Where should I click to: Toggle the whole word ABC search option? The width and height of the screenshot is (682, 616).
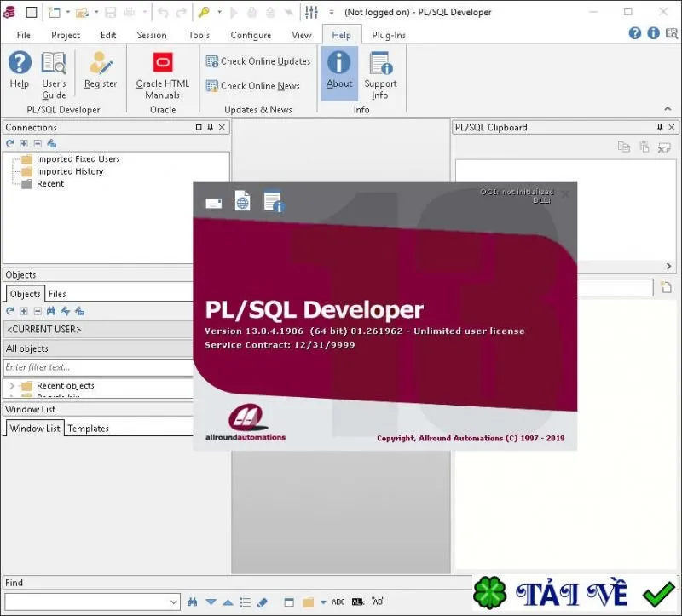coord(338,602)
